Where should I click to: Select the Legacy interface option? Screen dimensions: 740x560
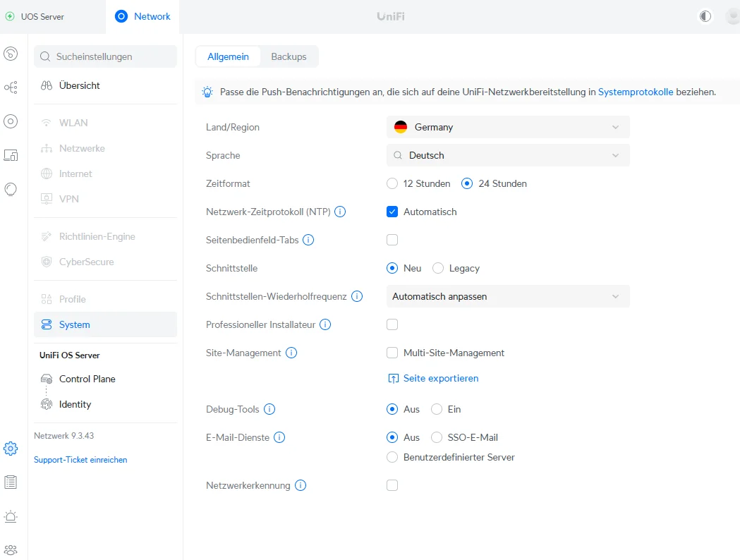[438, 269]
